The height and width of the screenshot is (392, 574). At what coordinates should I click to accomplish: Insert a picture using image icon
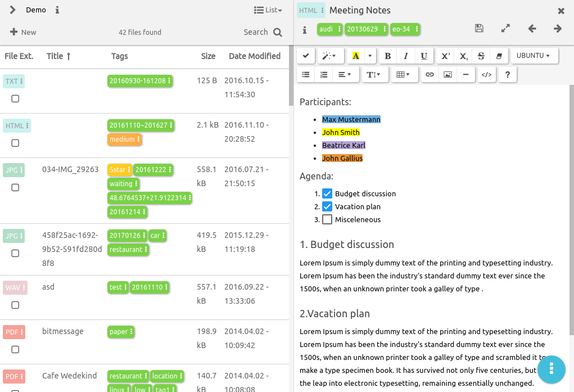coord(448,74)
